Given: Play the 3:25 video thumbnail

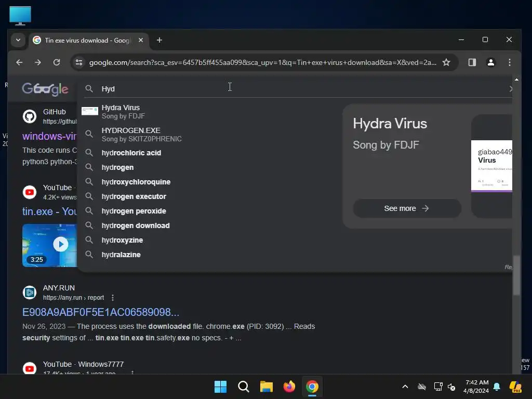Looking at the screenshot, I should pyautogui.click(x=49, y=245).
